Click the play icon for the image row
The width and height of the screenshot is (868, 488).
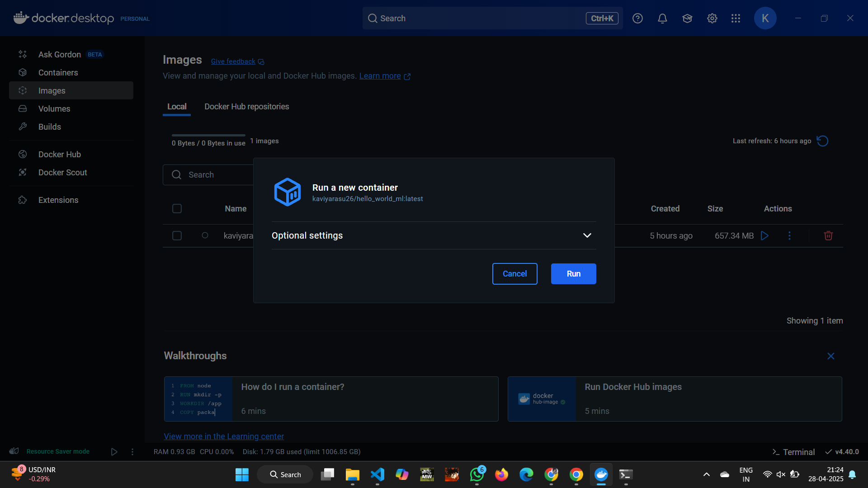764,235
